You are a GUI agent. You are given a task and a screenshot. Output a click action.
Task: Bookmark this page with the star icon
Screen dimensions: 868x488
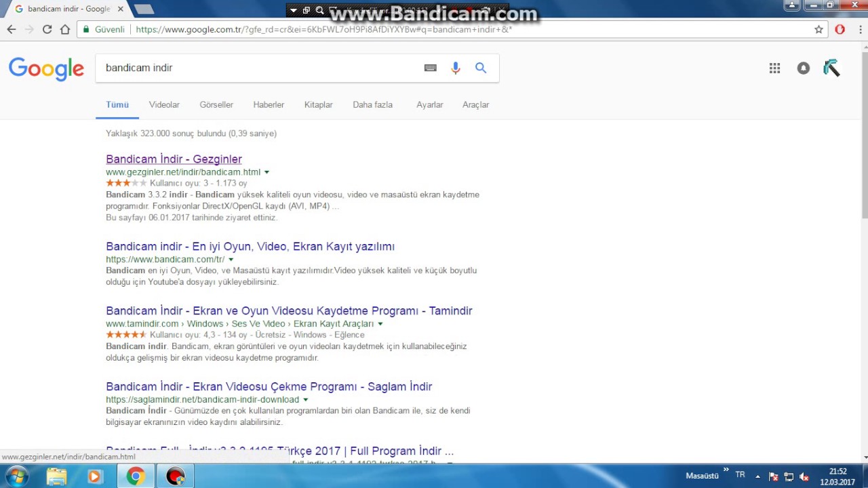tap(818, 29)
